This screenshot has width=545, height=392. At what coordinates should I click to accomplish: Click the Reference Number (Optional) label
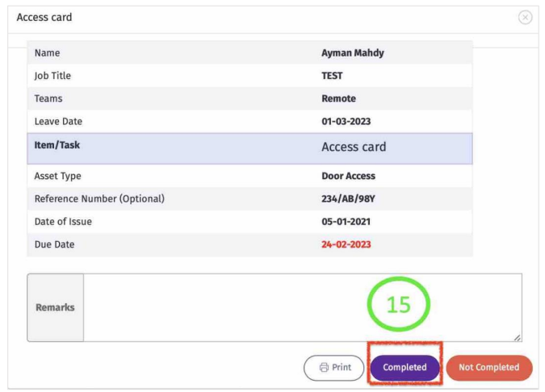[x=99, y=198]
